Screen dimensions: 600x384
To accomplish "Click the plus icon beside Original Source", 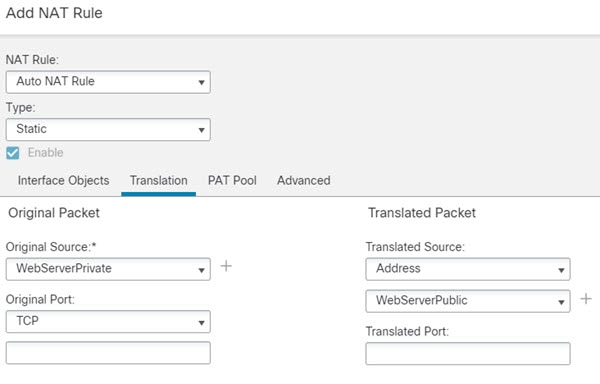I will [226, 266].
